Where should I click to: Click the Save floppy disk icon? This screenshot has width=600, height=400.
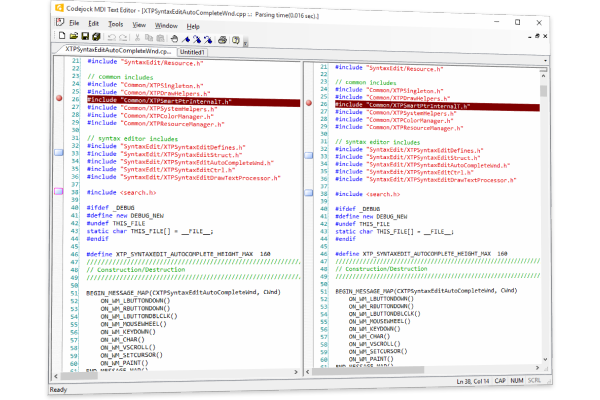pyautogui.click(x=83, y=36)
